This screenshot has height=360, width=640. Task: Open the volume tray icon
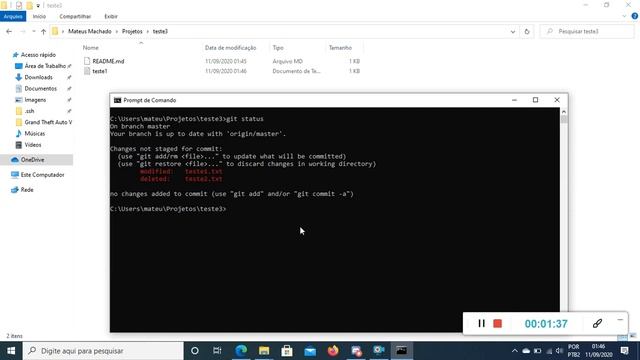(x=559, y=351)
